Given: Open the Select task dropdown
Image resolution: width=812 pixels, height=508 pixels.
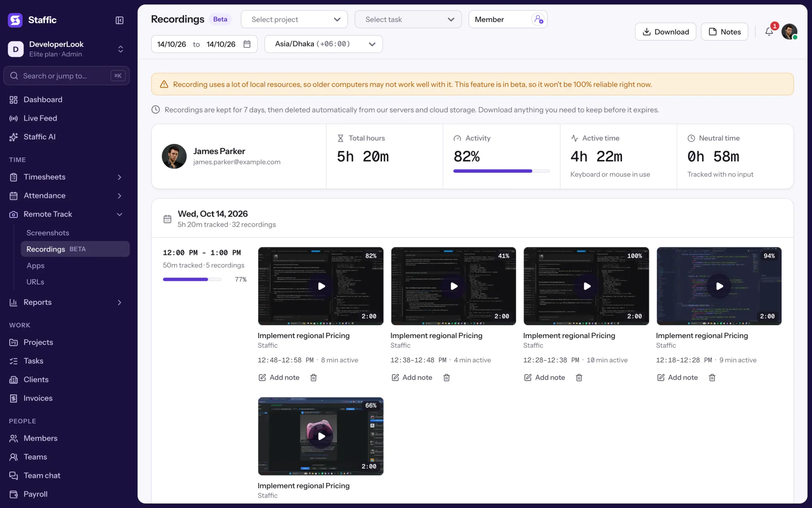Looking at the screenshot, I should [408, 20].
